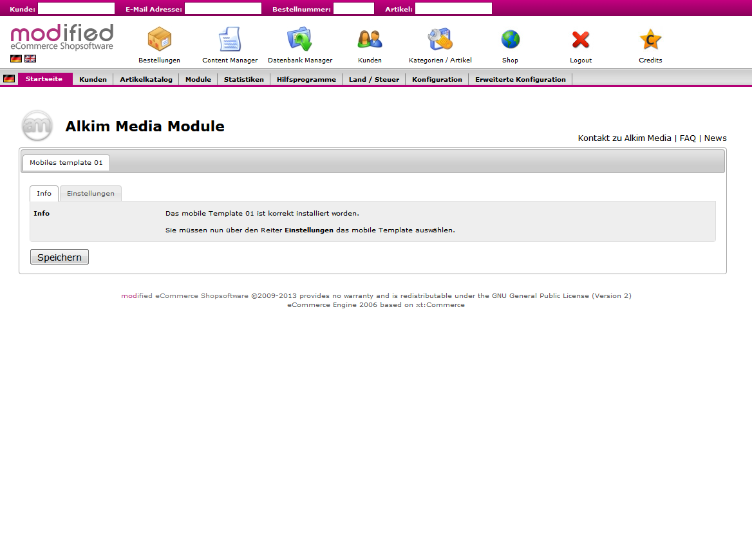Click bold Einstellungen word in info text
Image resolution: width=752 pixels, height=560 pixels.
(309, 230)
